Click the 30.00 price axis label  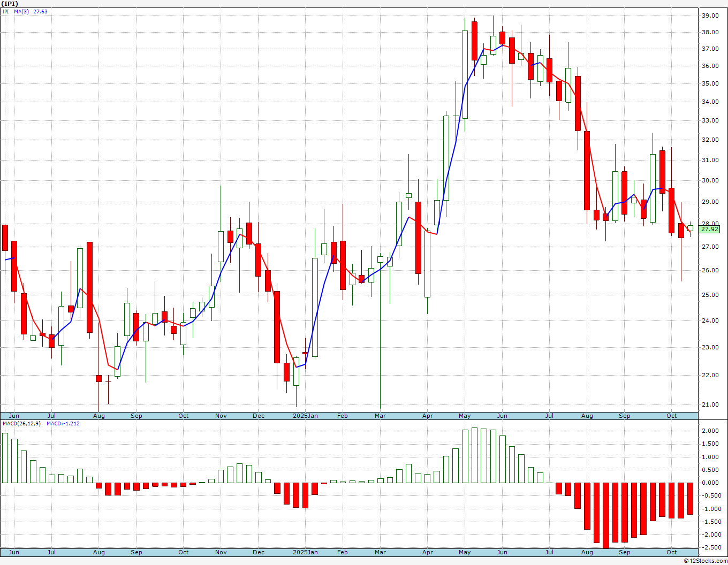[710, 180]
